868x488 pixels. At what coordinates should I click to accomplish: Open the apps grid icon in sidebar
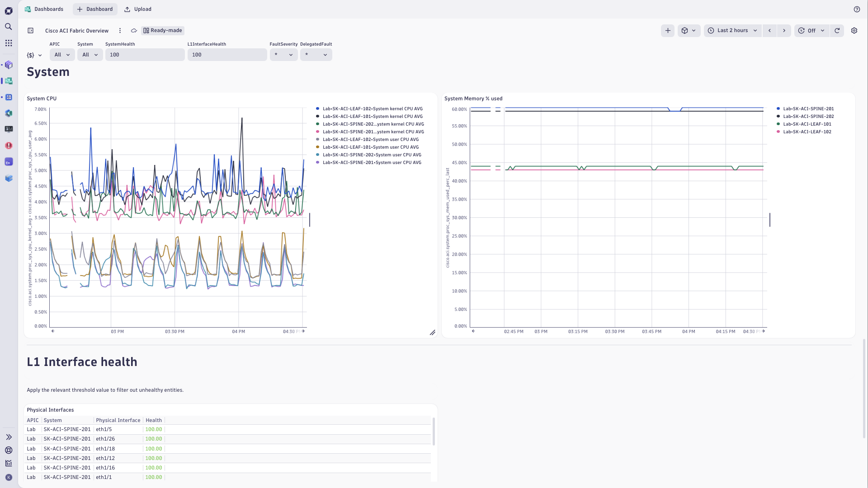coord(8,43)
